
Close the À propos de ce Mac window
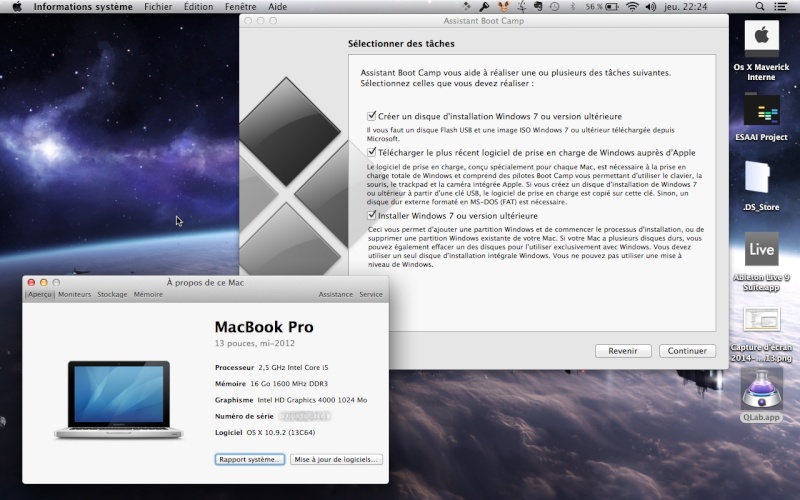click(31, 282)
